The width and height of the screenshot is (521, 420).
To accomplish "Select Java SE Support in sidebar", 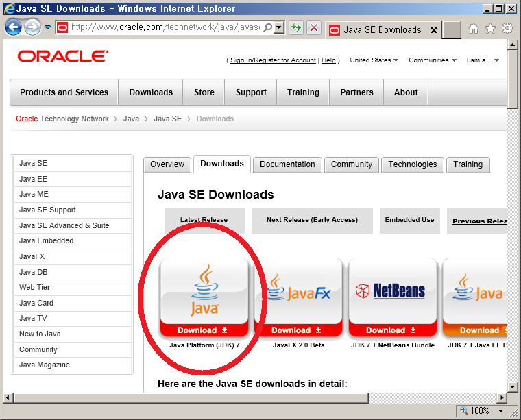I will pos(73,210).
